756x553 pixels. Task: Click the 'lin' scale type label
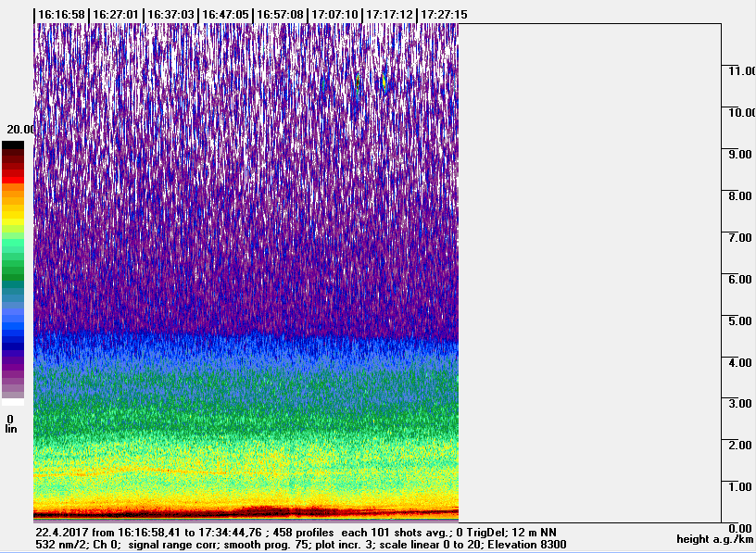(x=10, y=429)
